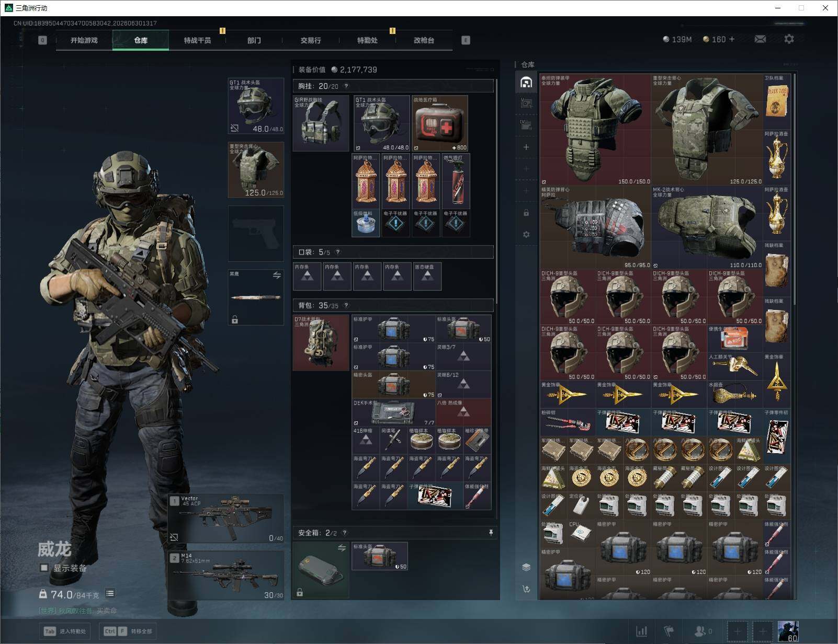Image resolution: width=838 pixels, height=644 pixels.
Task: Select the level IV extension box icon
Action: coord(526,125)
